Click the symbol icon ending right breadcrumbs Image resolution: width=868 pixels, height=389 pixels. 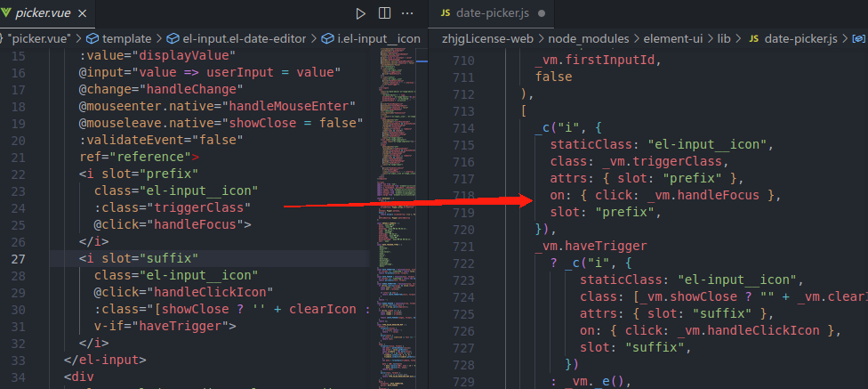(x=860, y=39)
